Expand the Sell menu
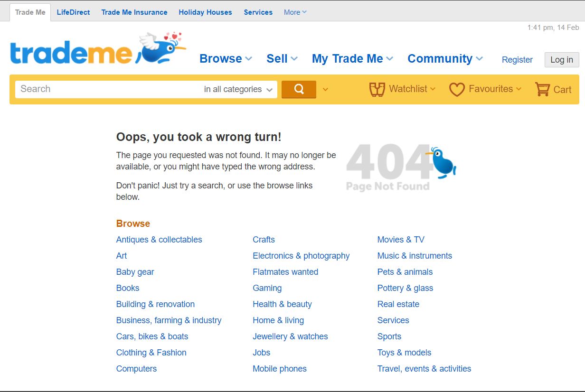Screen dimensions: 585x392 282,59
